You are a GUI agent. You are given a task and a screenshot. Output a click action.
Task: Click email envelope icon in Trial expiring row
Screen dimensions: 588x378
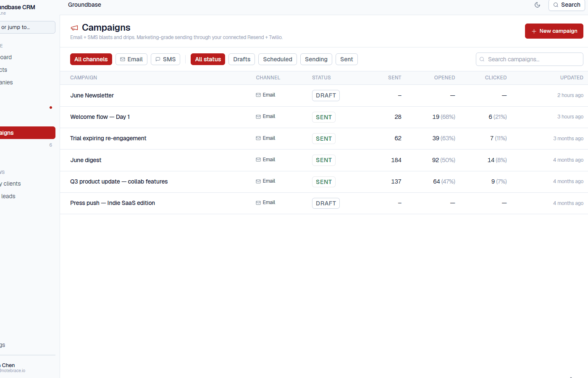[258, 138]
